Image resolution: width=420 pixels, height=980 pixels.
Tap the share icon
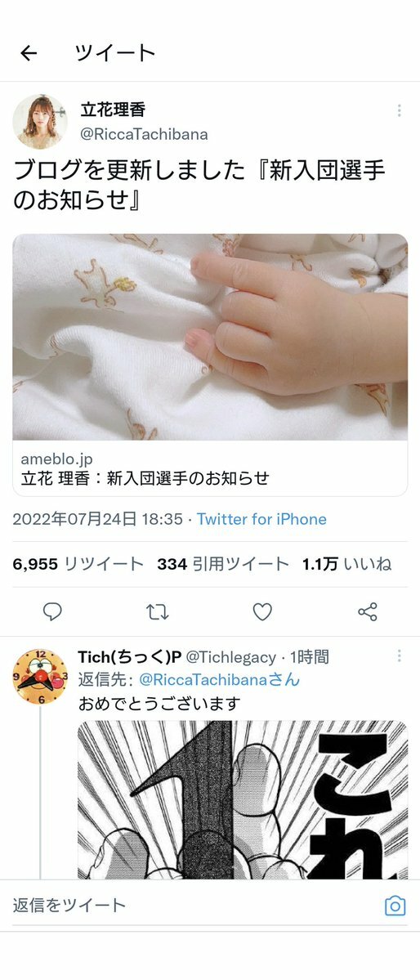coord(368,612)
